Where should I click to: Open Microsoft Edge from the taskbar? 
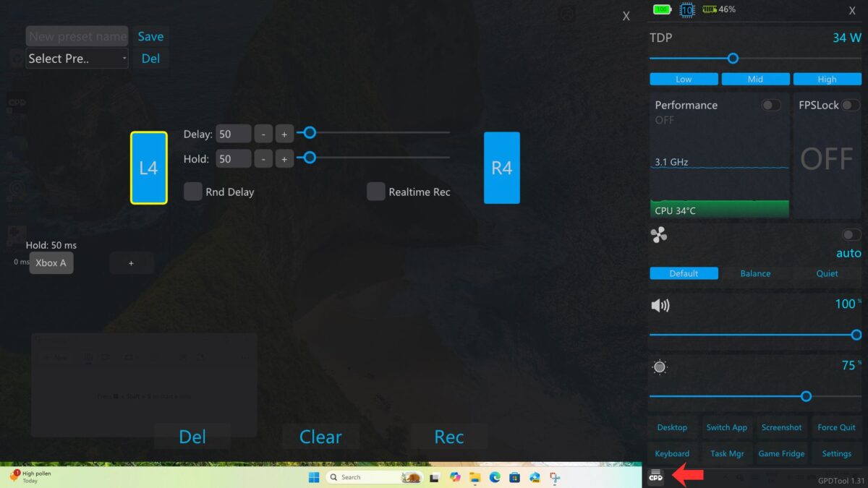pyautogui.click(x=494, y=477)
